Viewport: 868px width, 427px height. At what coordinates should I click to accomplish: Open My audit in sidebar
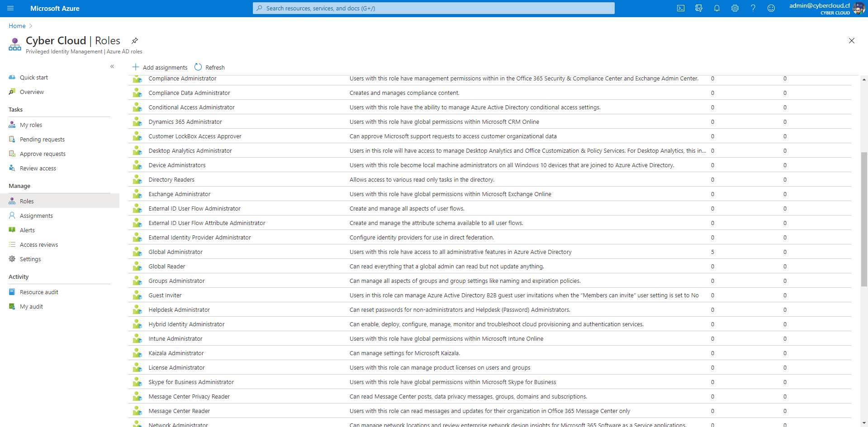31,306
